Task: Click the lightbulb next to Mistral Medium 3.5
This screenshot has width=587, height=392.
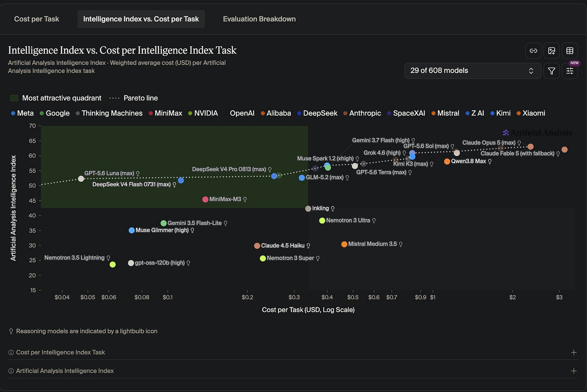Action: coord(401,244)
